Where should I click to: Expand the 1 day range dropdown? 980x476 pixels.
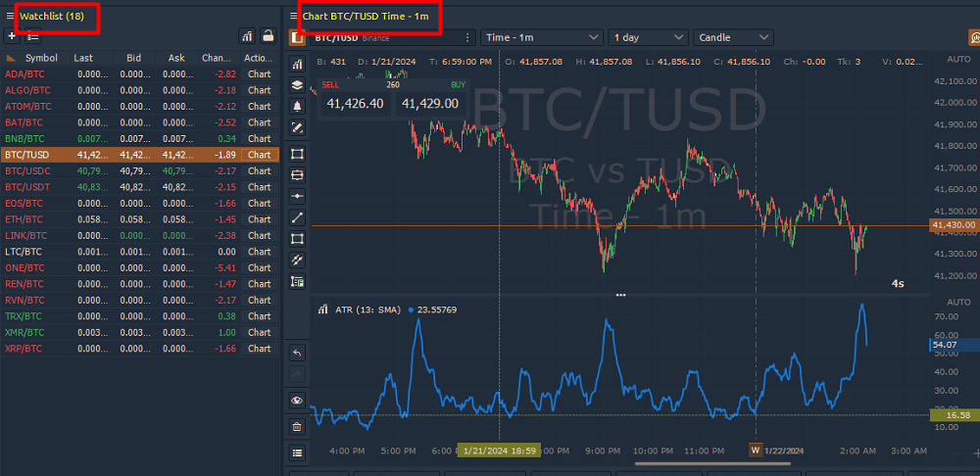(x=648, y=37)
